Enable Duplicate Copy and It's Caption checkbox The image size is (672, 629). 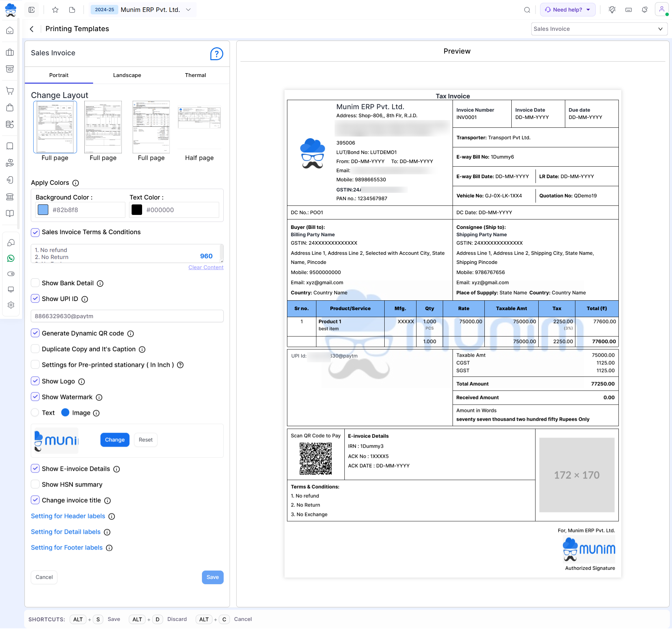(x=35, y=349)
